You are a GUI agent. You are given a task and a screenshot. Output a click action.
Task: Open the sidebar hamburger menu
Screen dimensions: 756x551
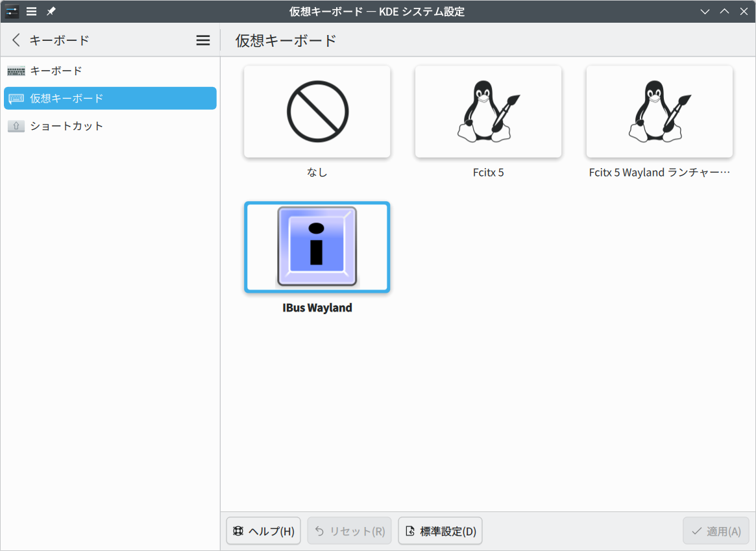pyautogui.click(x=203, y=40)
